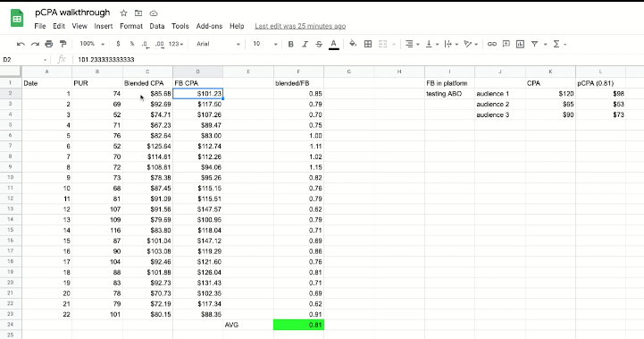Click the Redo icon

point(35,44)
